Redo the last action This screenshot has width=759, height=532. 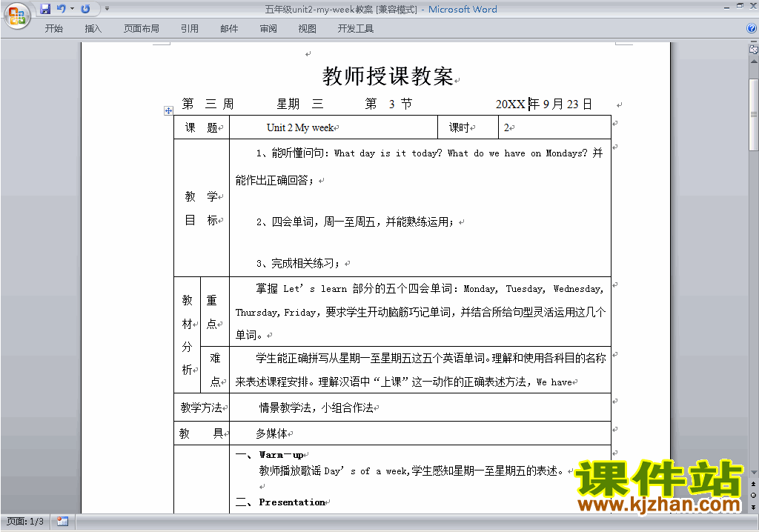coord(86,9)
